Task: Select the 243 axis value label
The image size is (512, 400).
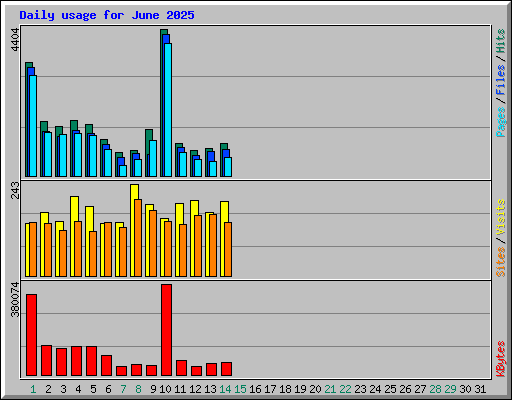Action: (x=15, y=190)
